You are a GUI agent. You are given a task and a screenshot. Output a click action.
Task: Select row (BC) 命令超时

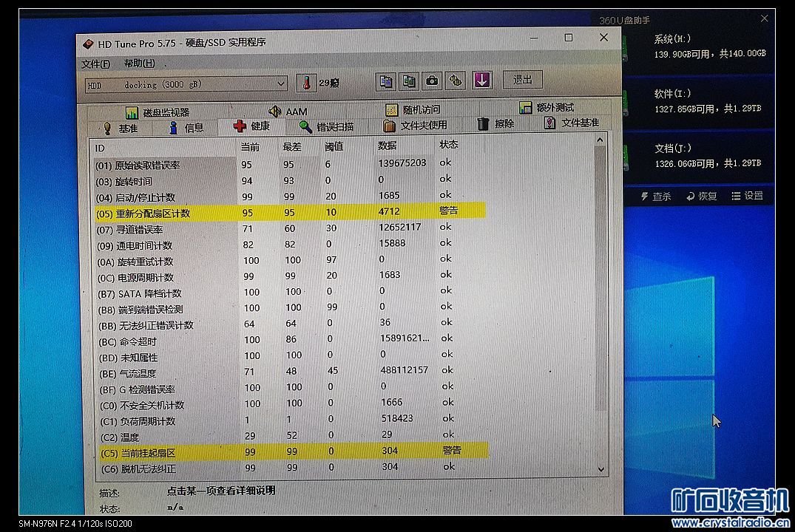click(291, 341)
